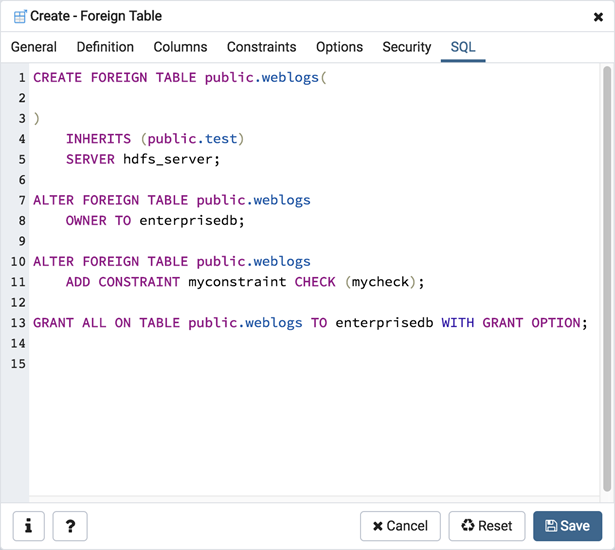Select the Constraints tab
This screenshot has height=550, width=615.
(261, 47)
